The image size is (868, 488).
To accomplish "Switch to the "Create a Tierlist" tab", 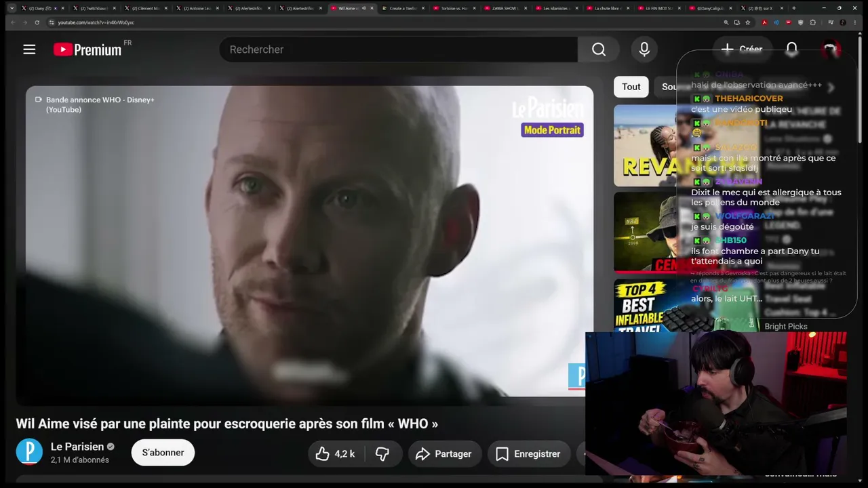I will point(403,8).
